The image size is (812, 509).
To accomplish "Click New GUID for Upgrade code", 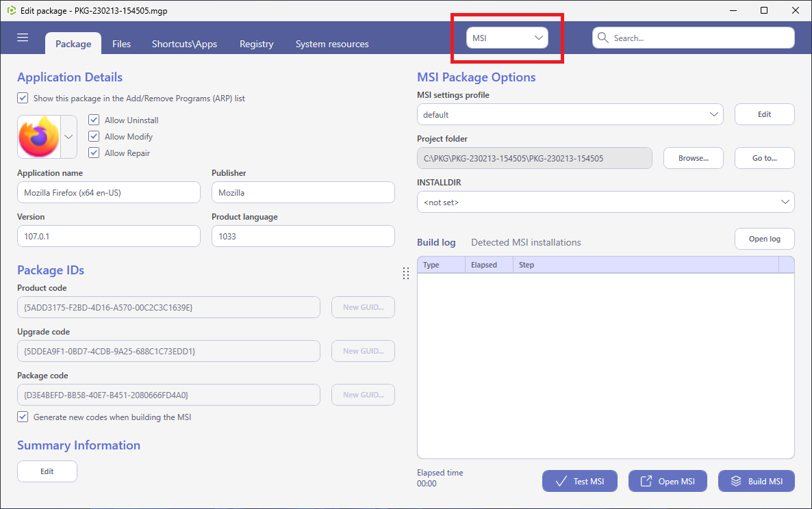I will coord(363,351).
